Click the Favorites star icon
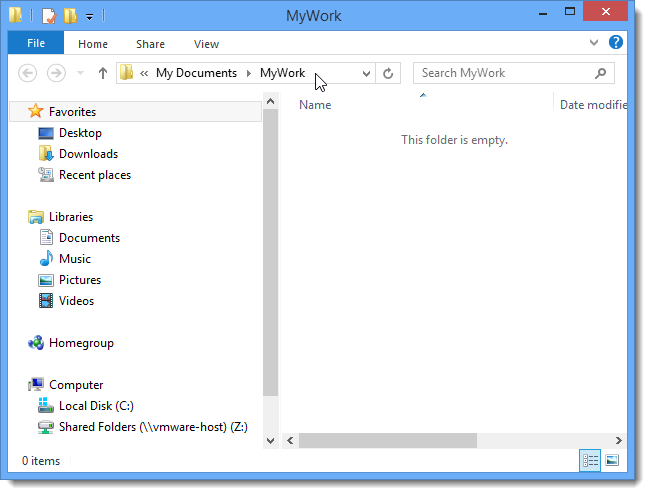The height and width of the screenshot is (495, 650). pyautogui.click(x=36, y=111)
